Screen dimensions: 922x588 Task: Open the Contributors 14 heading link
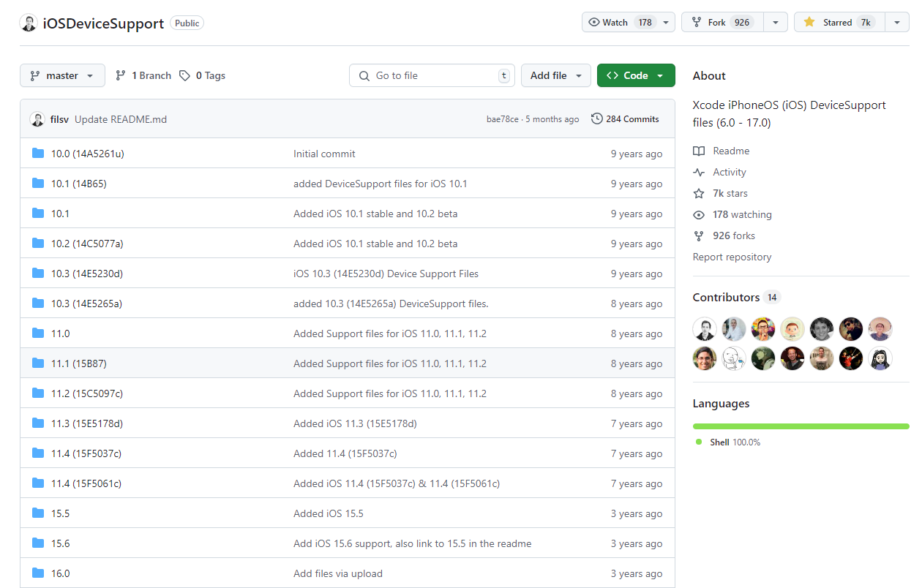coord(737,297)
